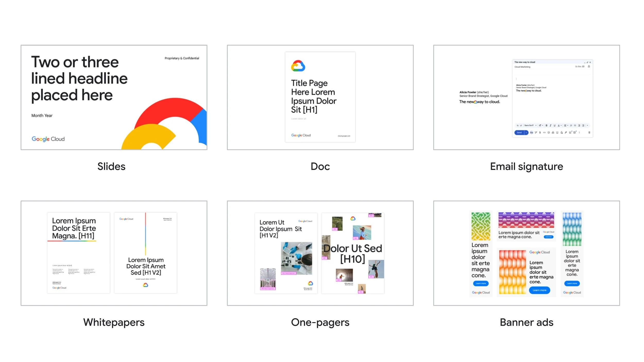
Task: Open the send options arrow beside Send
Action: click(526, 133)
